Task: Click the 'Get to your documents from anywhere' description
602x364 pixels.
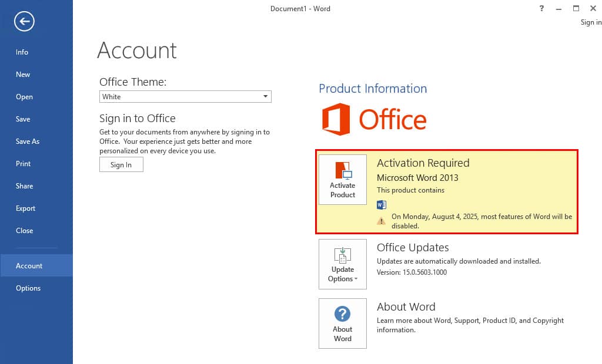Action: [185, 141]
